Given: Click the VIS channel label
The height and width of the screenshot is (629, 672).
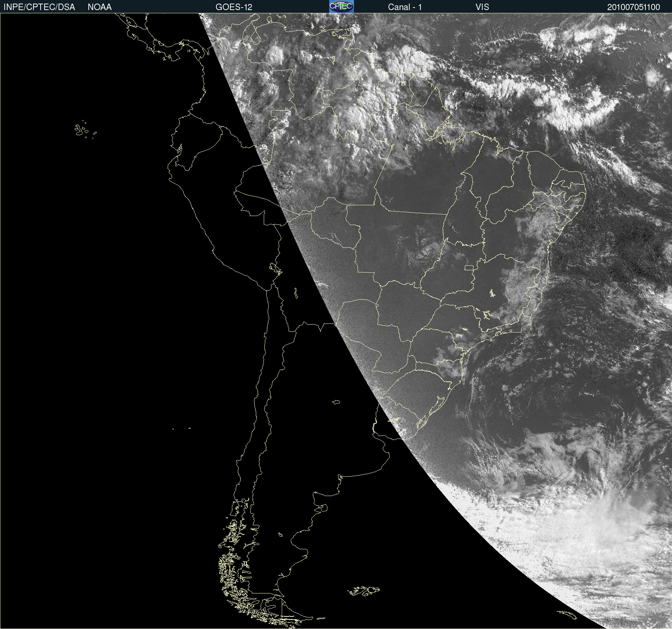Looking at the screenshot, I should (x=482, y=7).
